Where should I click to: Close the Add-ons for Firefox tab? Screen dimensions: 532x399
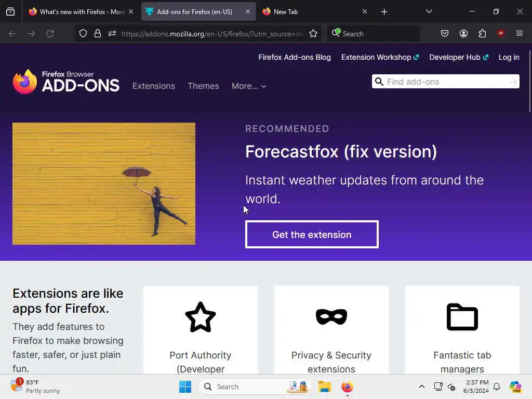point(248,11)
